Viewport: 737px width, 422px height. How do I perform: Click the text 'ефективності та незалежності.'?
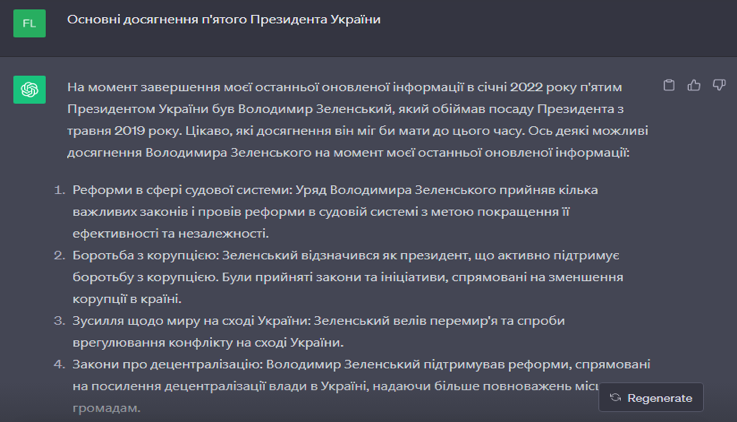(x=171, y=234)
